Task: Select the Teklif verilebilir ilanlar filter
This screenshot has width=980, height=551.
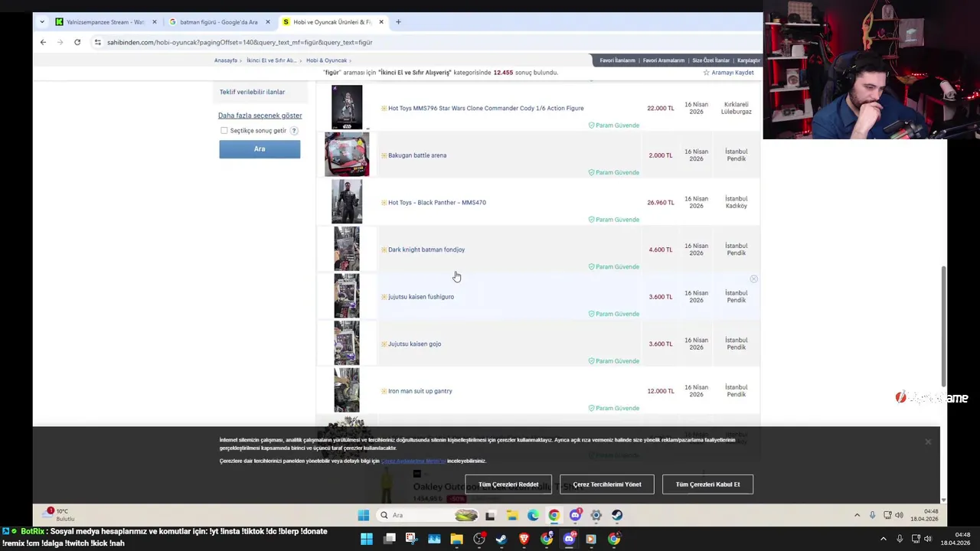Action: (252, 92)
